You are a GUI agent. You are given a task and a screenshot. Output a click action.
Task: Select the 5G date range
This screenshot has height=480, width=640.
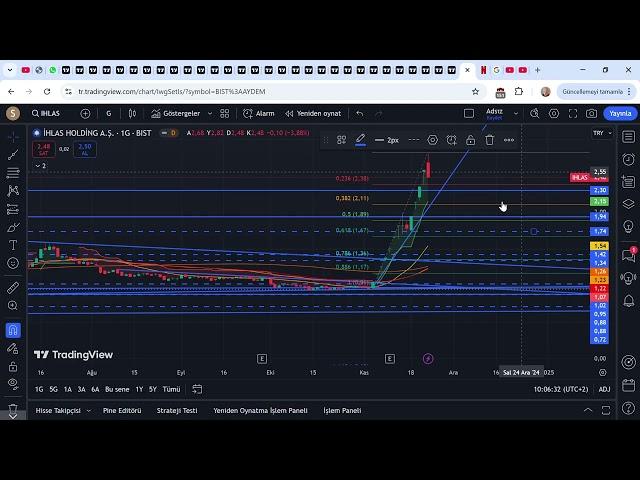tap(53, 389)
